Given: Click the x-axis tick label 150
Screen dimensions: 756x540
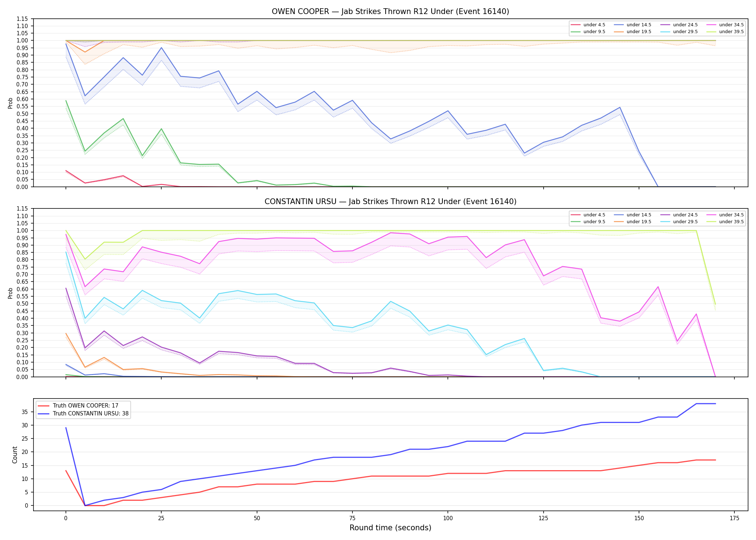Looking at the screenshot, I should (639, 518).
